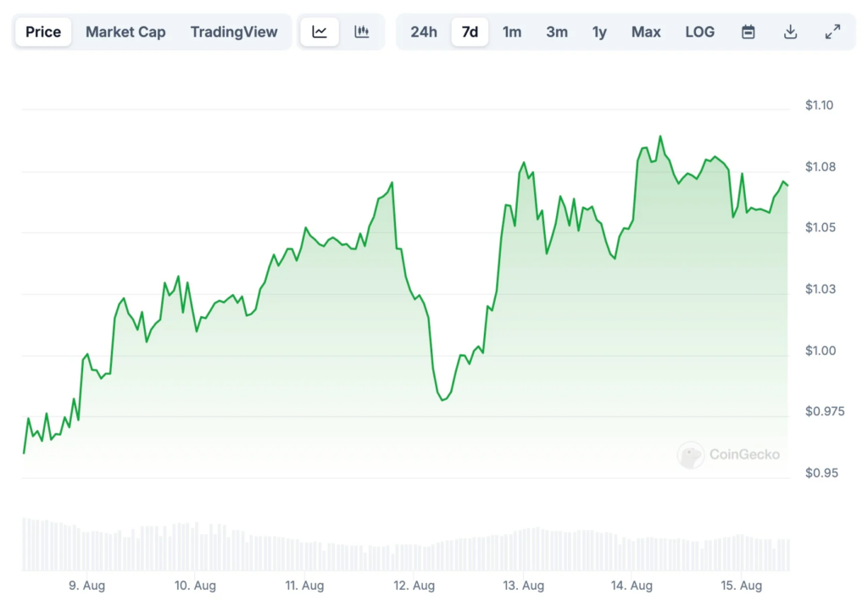Open the calendar date range picker
This screenshot has width=868, height=601.
click(748, 32)
